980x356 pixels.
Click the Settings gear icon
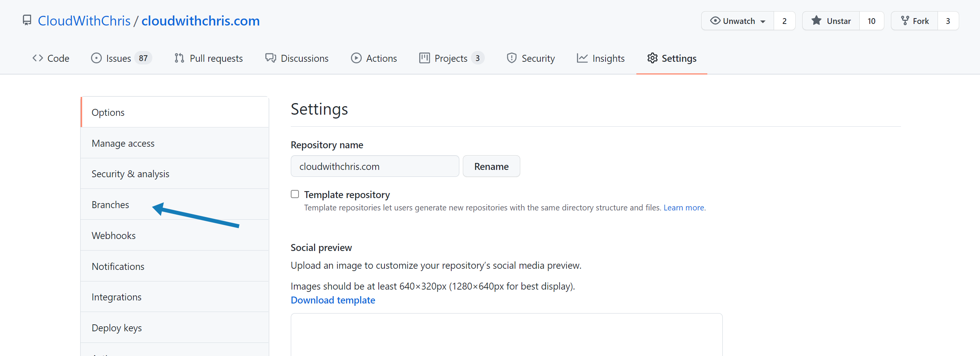pyautogui.click(x=653, y=58)
